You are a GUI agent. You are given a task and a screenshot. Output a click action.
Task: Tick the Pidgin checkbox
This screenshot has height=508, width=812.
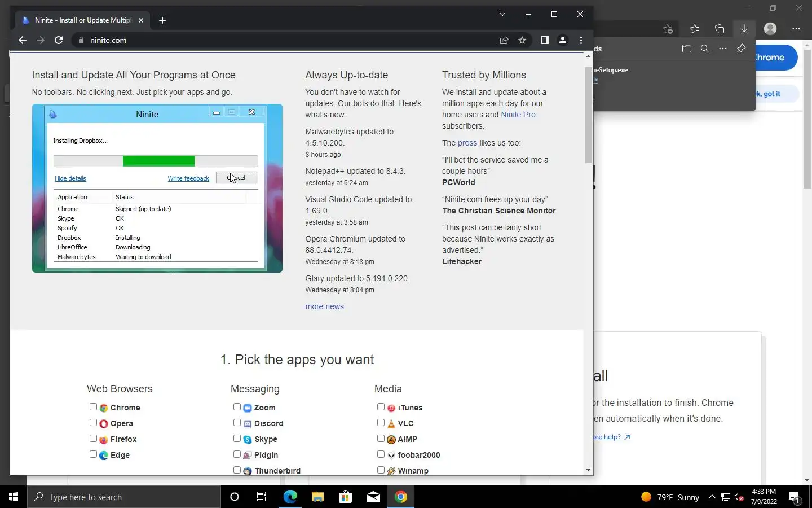pos(237,454)
